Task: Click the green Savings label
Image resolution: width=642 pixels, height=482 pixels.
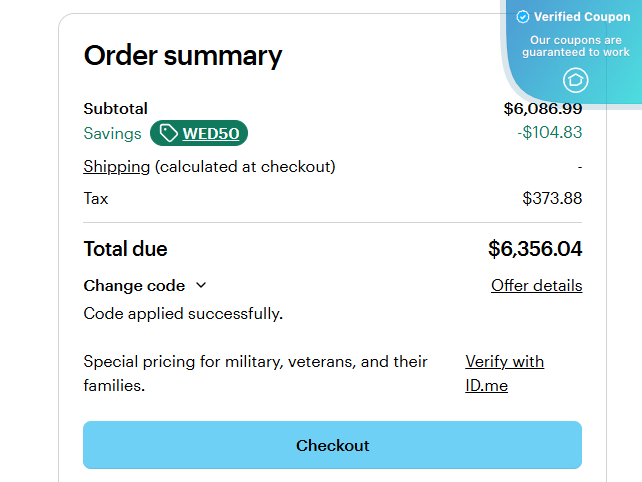Action: tap(112, 133)
